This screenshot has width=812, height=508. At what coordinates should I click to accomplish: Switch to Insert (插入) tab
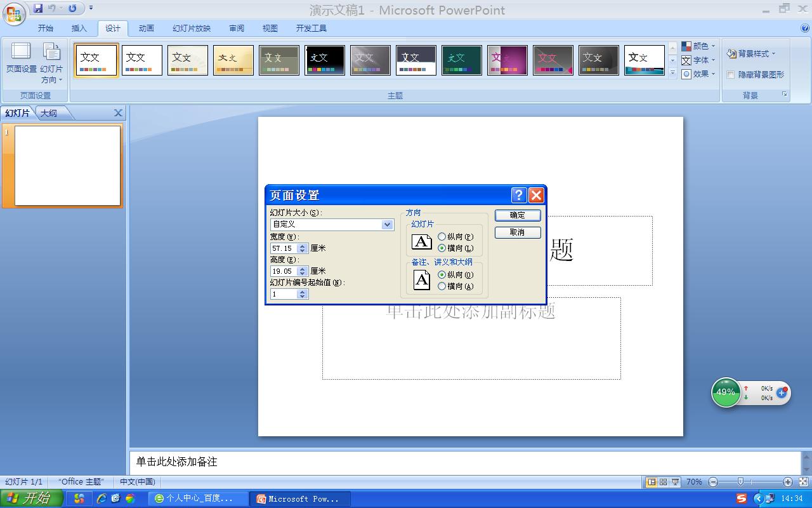[79, 28]
